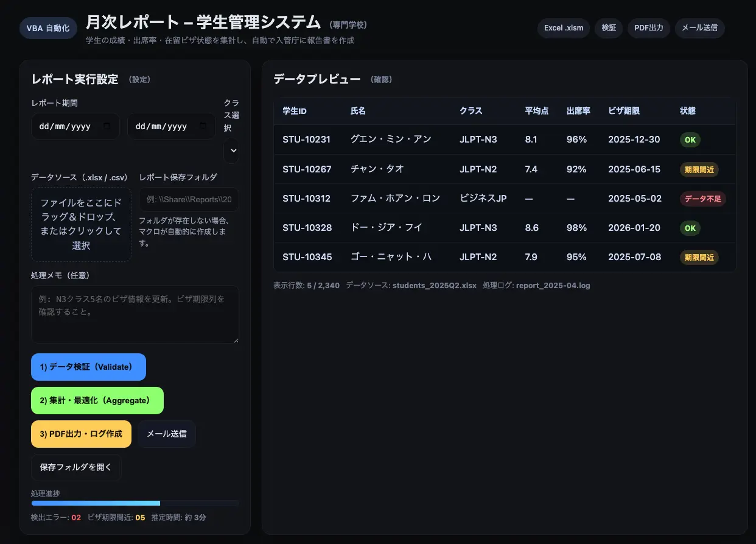Select student ID STU-10328
This screenshot has width=756, height=544.
pos(307,227)
